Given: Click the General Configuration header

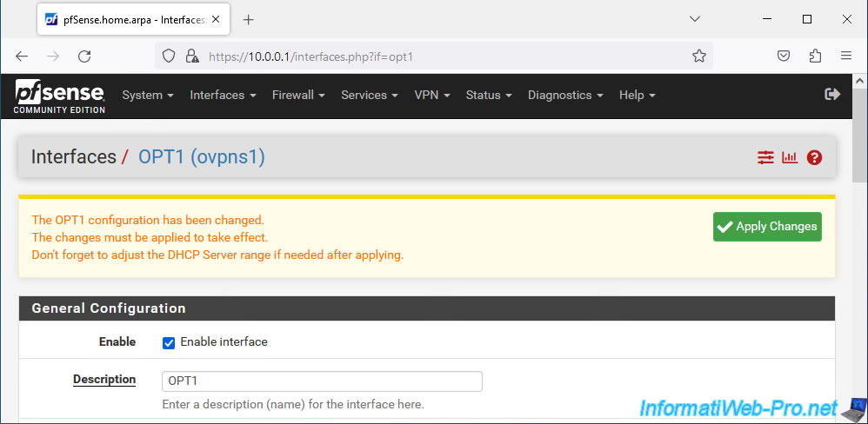Looking at the screenshot, I should 427,308.
